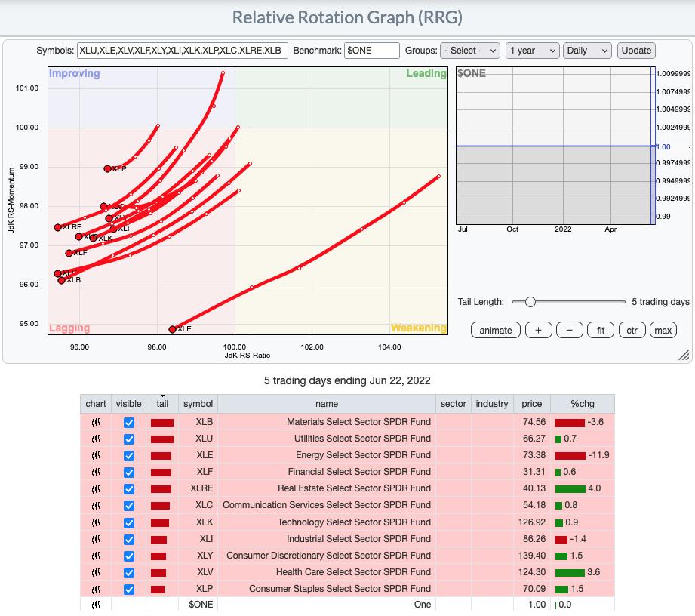Open chart icon for XLC row

point(96,506)
